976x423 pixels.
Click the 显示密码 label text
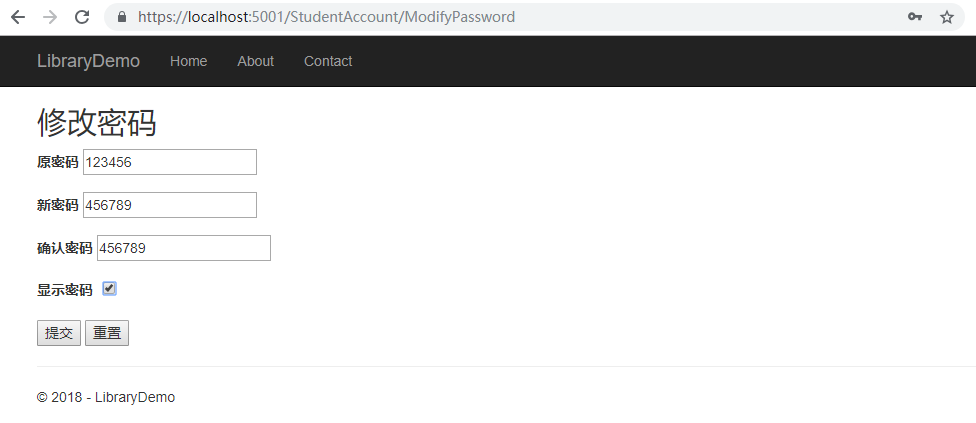64,290
